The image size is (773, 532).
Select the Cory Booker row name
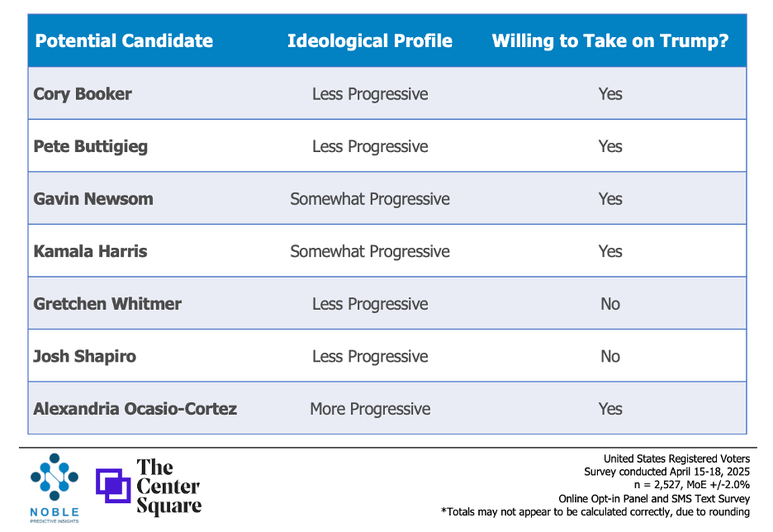[x=83, y=94]
